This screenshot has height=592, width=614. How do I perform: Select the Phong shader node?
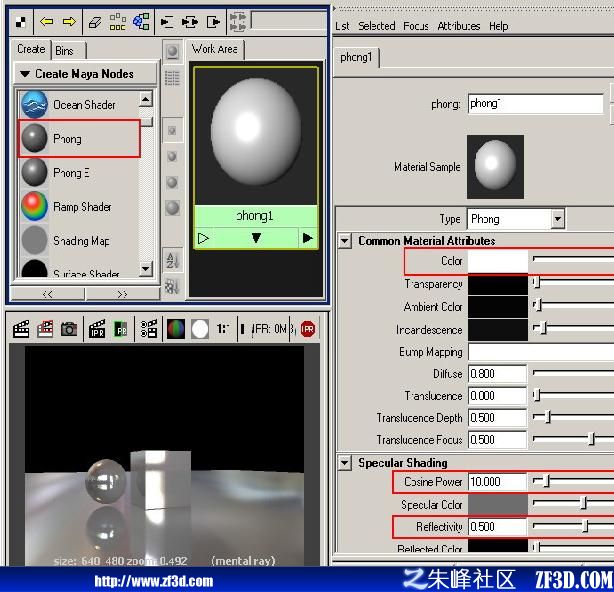(x=79, y=139)
